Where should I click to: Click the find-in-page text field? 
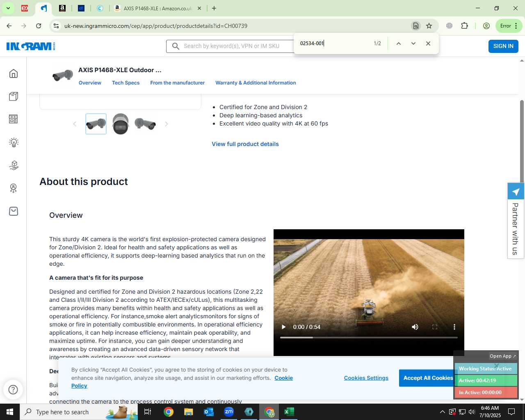333,43
